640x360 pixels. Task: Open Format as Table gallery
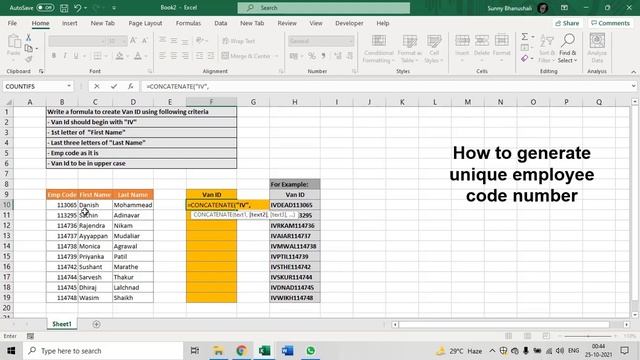[409, 49]
